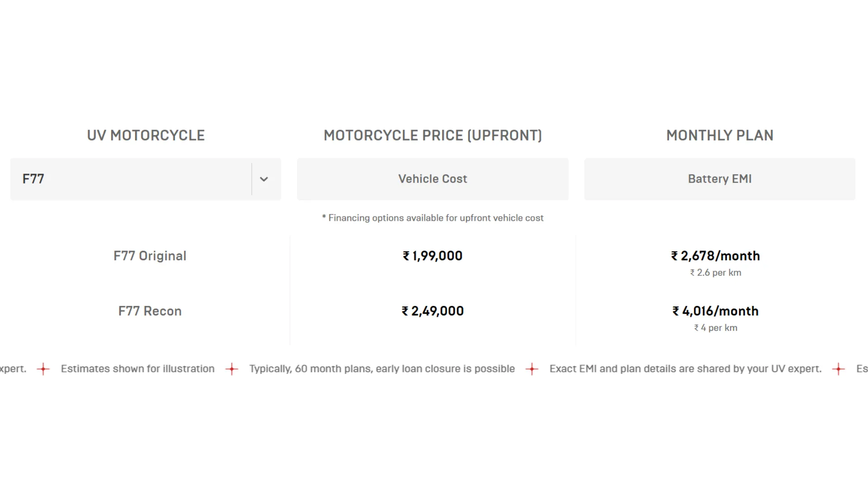Select the Battery EMI box
Image resolution: width=868 pixels, height=488 pixels.
click(x=720, y=179)
